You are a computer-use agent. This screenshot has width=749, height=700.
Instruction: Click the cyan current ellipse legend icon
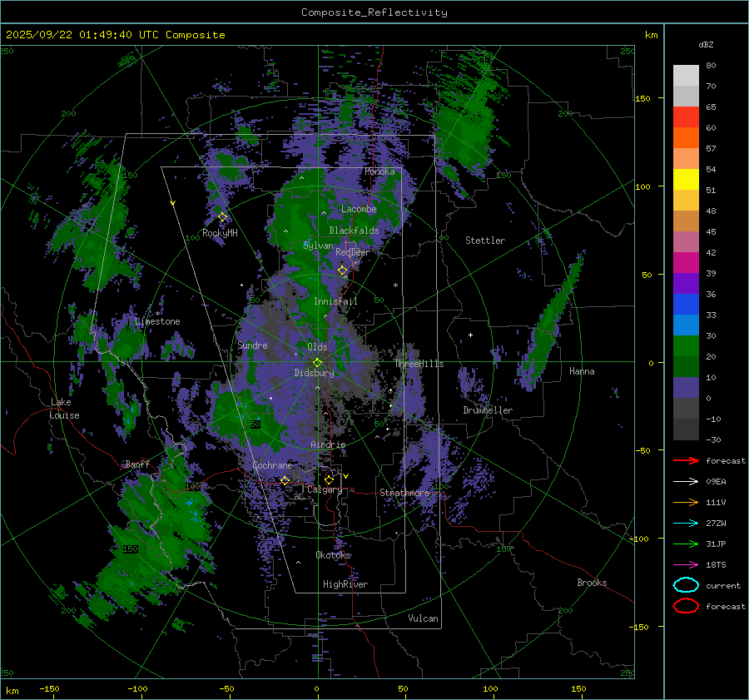click(686, 585)
